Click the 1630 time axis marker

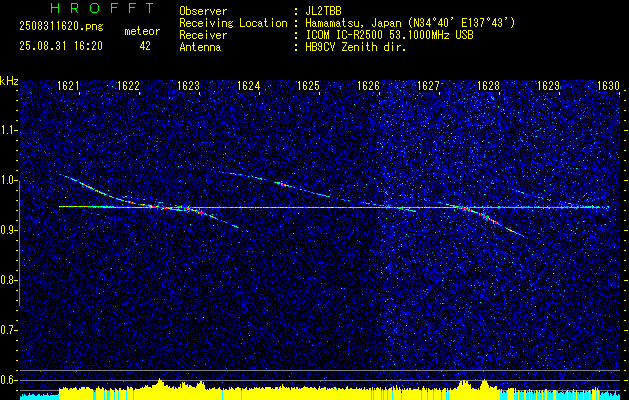(609, 86)
